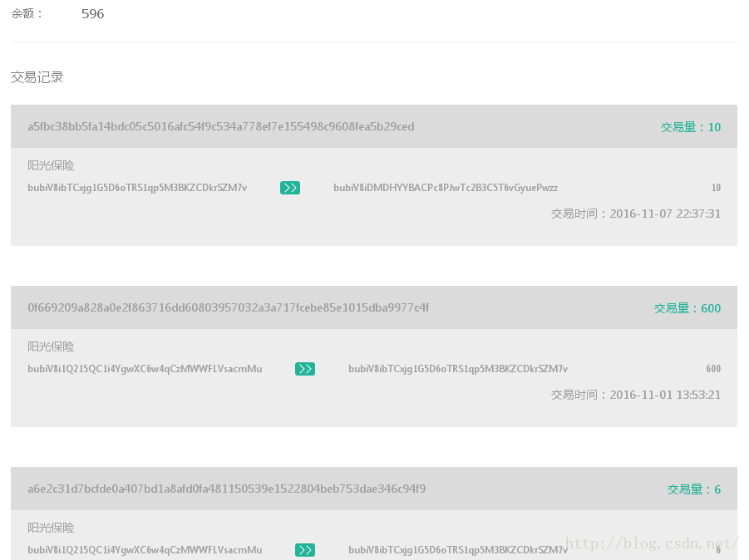Click the 交易量：6 label
This screenshot has height=560, width=749.
[x=694, y=489]
